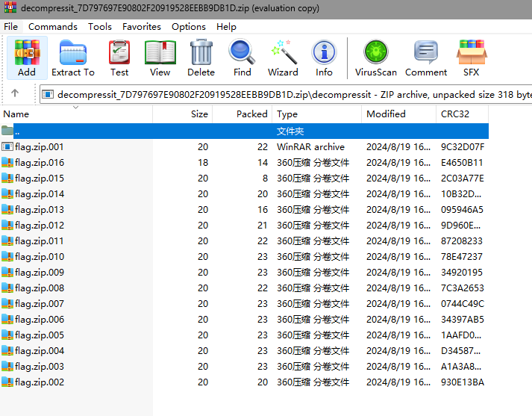This screenshot has width=532, height=416.
Task: Click the icon of flag.zip.001
Action: pos(7,146)
